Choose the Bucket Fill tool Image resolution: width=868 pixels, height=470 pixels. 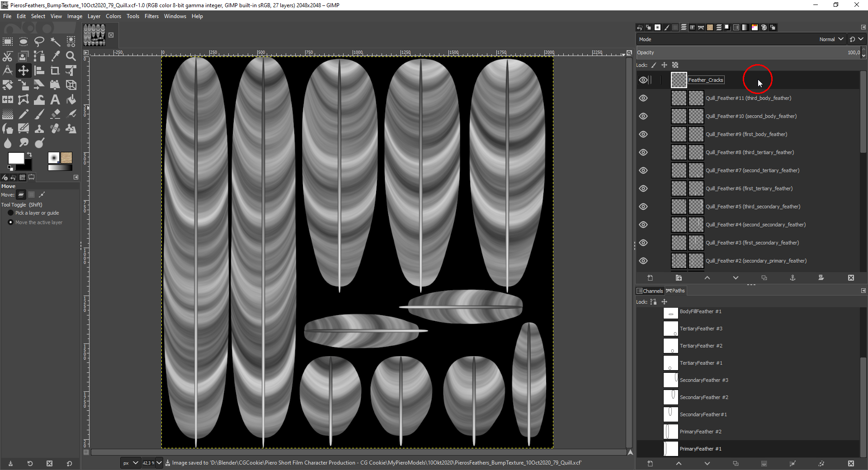tap(71, 99)
